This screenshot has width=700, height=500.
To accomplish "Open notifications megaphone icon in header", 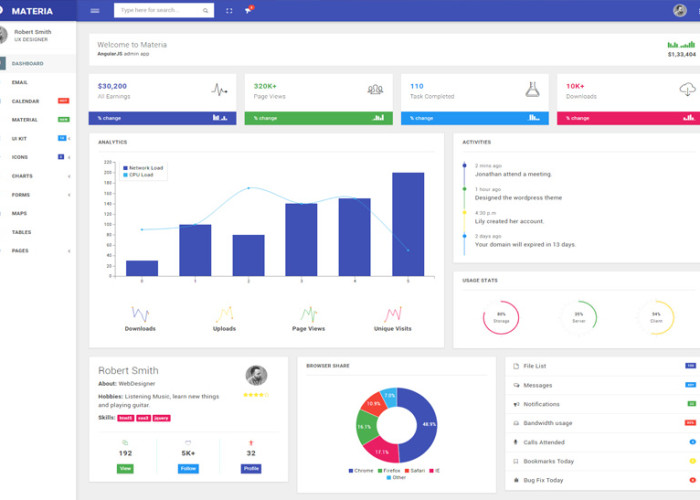I will (x=248, y=11).
